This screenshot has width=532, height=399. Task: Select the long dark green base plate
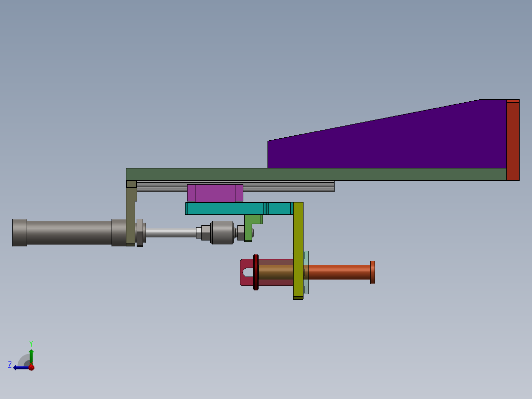(x=316, y=174)
